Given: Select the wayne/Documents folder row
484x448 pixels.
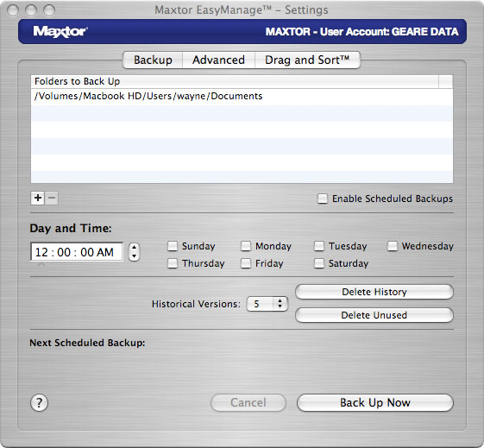Looking at the screenshot, I should tap(242, 97).
